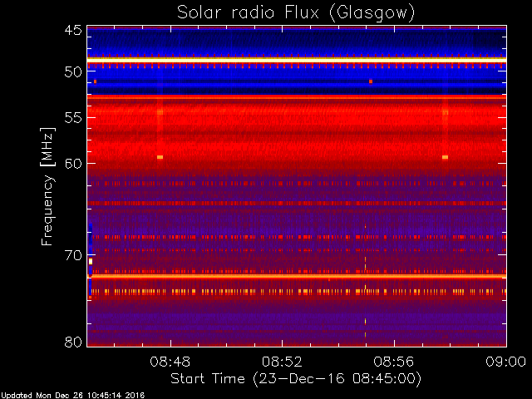
Task: Click the 70 frequency tick label
Action: (x=73, y=255)
